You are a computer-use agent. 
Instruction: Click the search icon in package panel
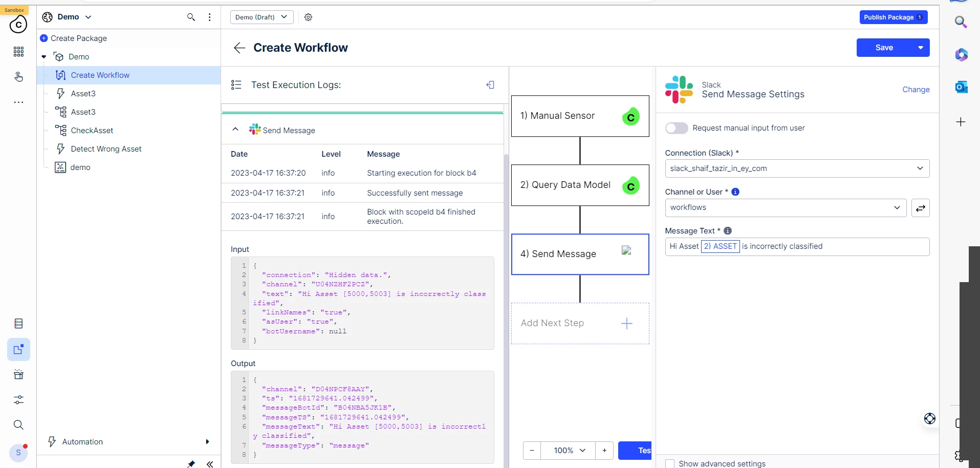tap(191, 17)
